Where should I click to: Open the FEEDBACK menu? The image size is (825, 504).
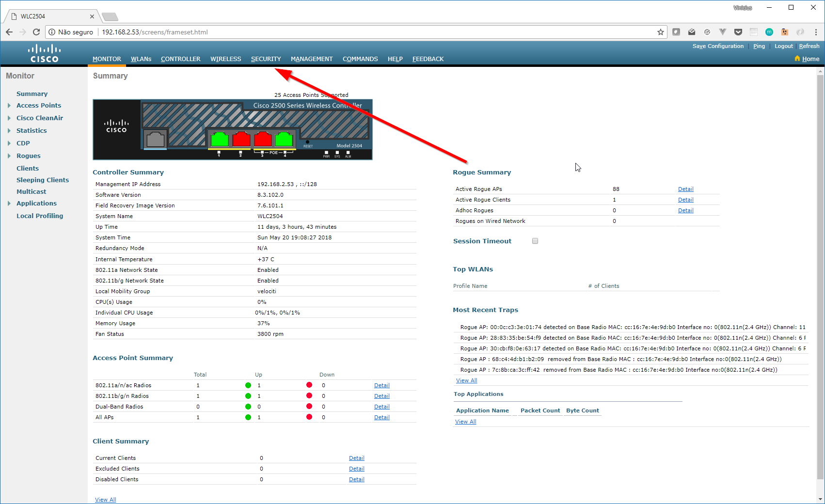(x=428, y=59)
